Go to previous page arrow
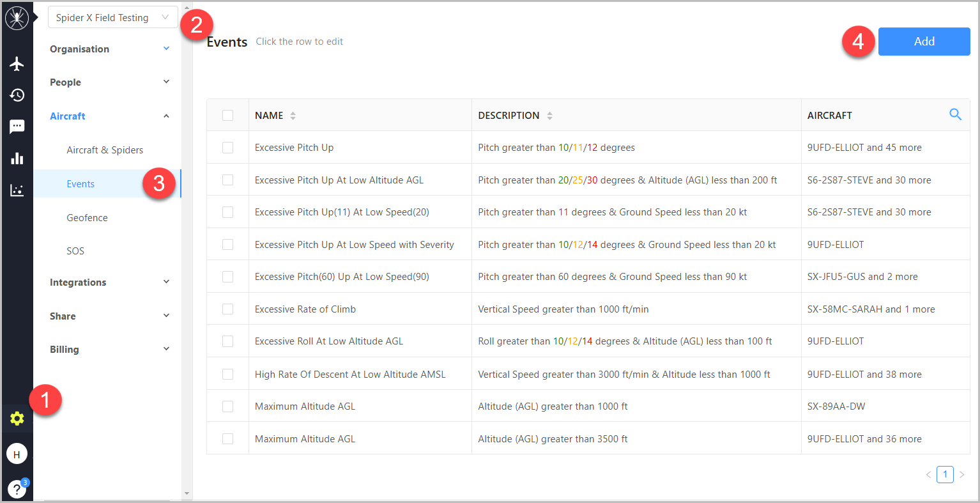980x503 pixels. point(928,474)
